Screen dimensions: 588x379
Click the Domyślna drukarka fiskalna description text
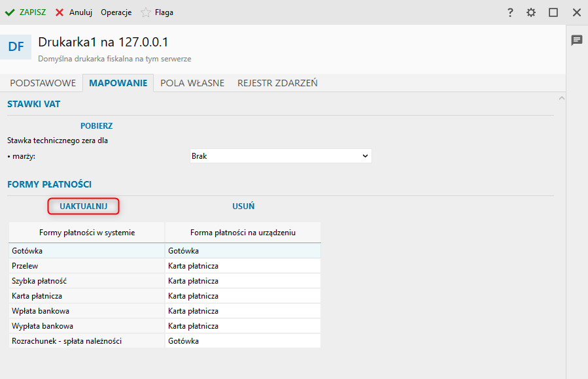114,59
